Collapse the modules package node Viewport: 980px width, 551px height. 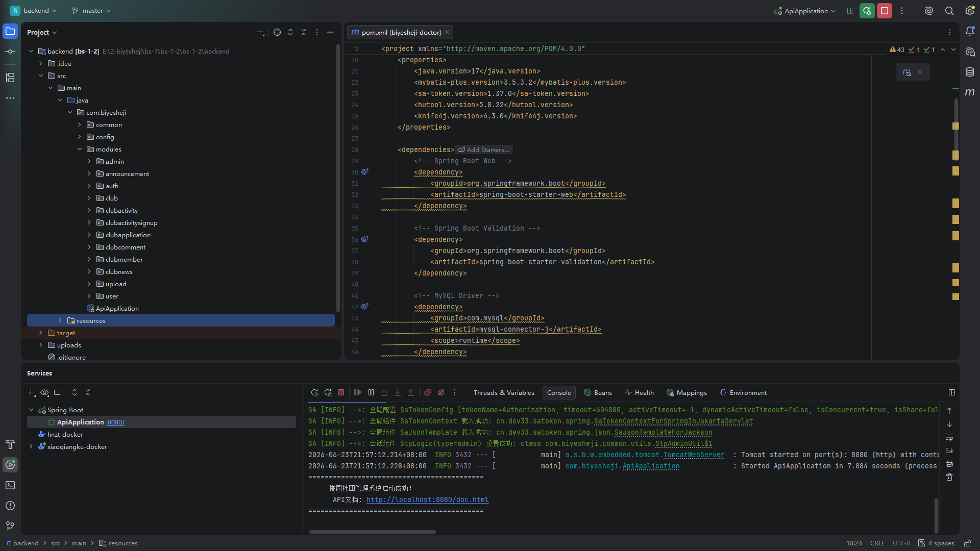(80, 149)
